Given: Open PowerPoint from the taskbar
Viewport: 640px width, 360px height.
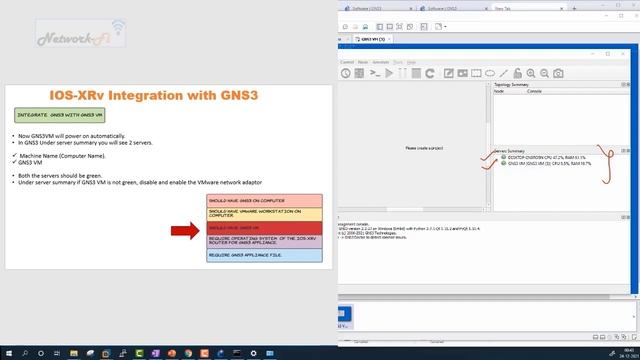Looking at the screenshot, I should point(172,353).
